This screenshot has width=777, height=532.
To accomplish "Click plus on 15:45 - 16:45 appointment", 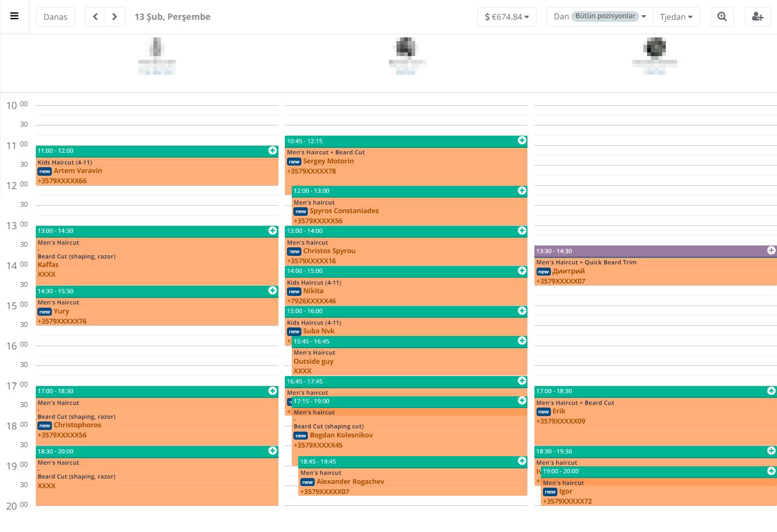I will coord(522,341).
